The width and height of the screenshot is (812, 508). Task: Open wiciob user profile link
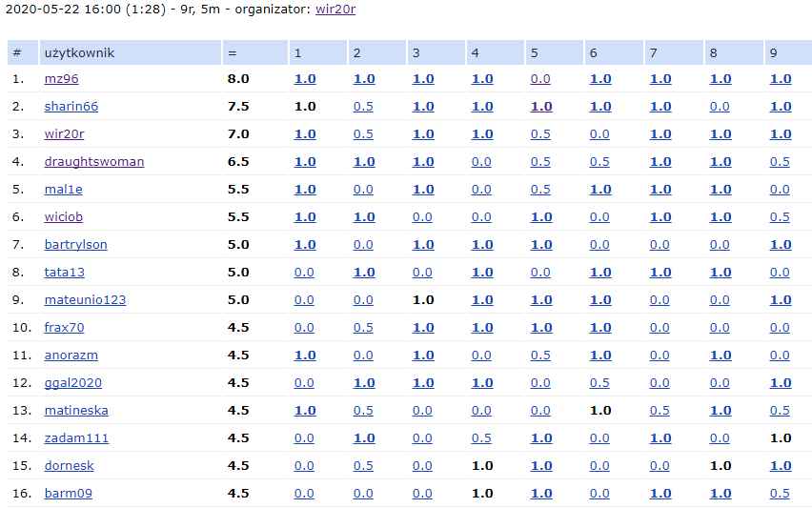(x=63, y=217)
